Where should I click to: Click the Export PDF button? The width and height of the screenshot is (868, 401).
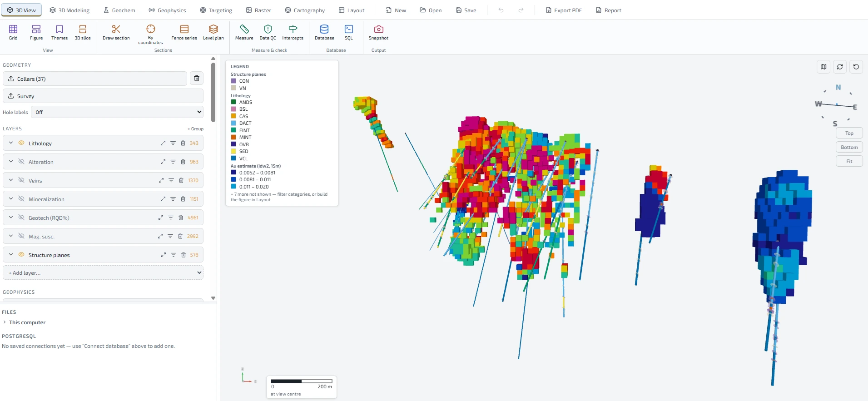564,10
